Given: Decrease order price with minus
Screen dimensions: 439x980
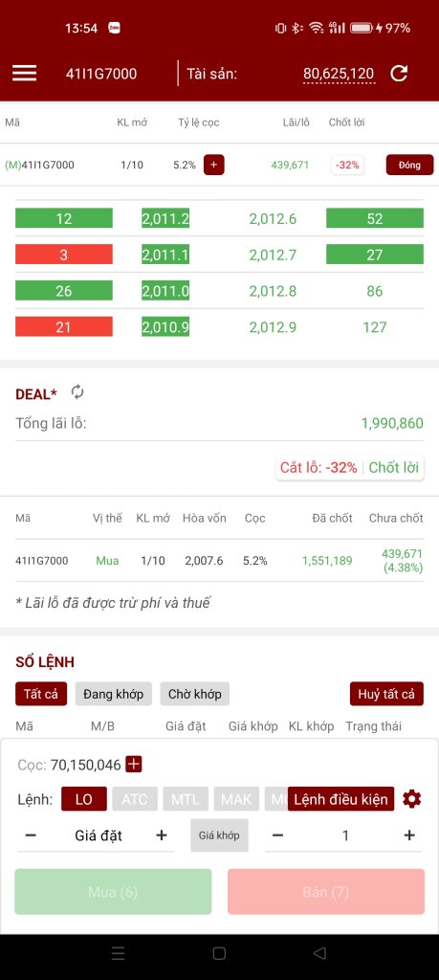Looking at the screenshot, I should click(x=31, y=835).
